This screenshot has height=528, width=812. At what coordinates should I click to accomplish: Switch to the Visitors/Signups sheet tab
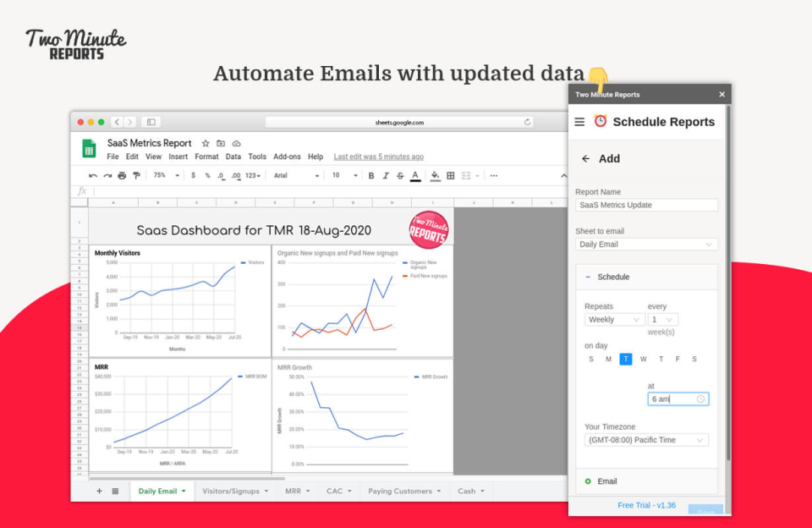pyautogui.click(x=235, y=492)
